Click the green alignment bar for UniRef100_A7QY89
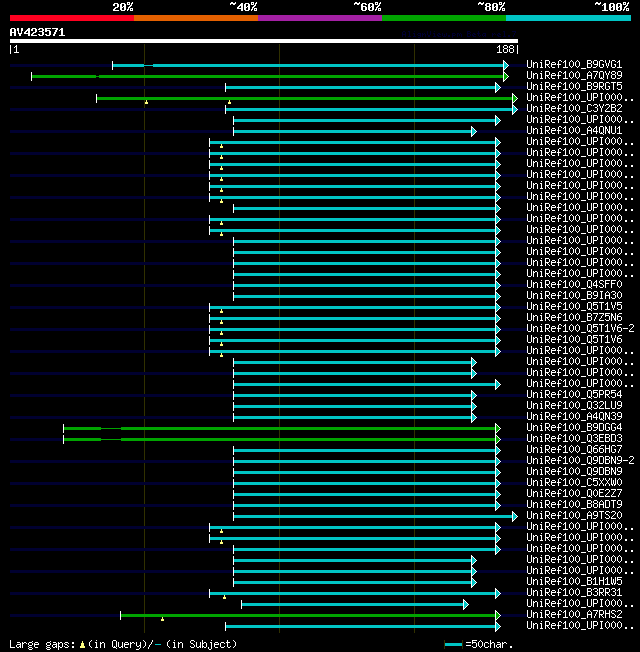This screenshot has width=640, height=652. [x=270, y=77]
